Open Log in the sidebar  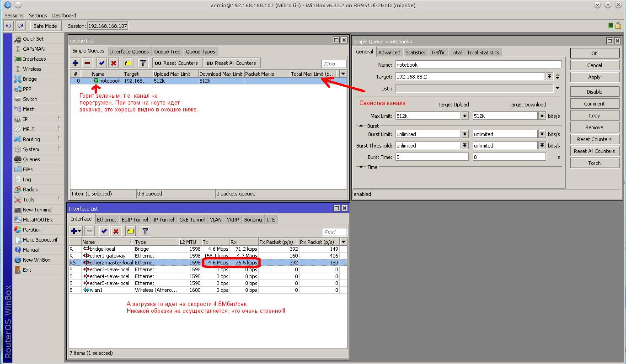coord(27,179)
